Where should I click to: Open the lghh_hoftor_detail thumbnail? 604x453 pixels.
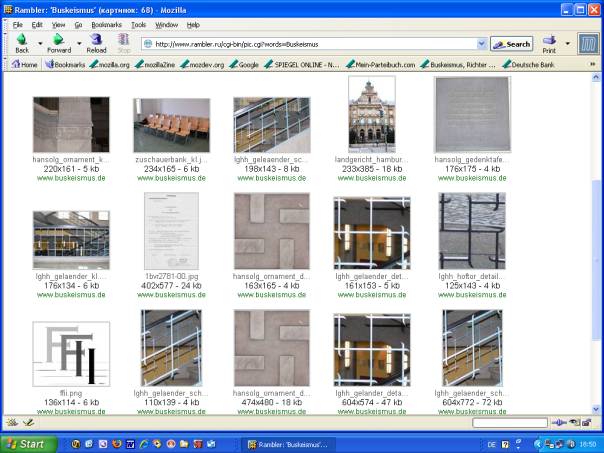[472, 231]
